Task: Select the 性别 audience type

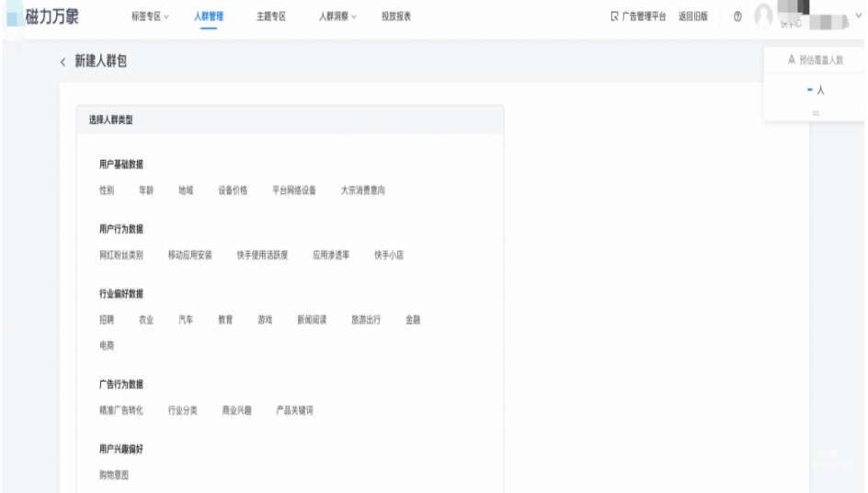Action: [x=107, y=190]
